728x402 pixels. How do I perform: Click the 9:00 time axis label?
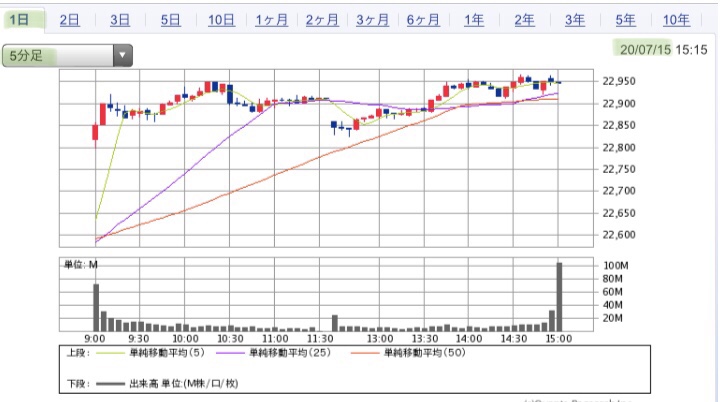pyautogui.click(x=94, y=339)
